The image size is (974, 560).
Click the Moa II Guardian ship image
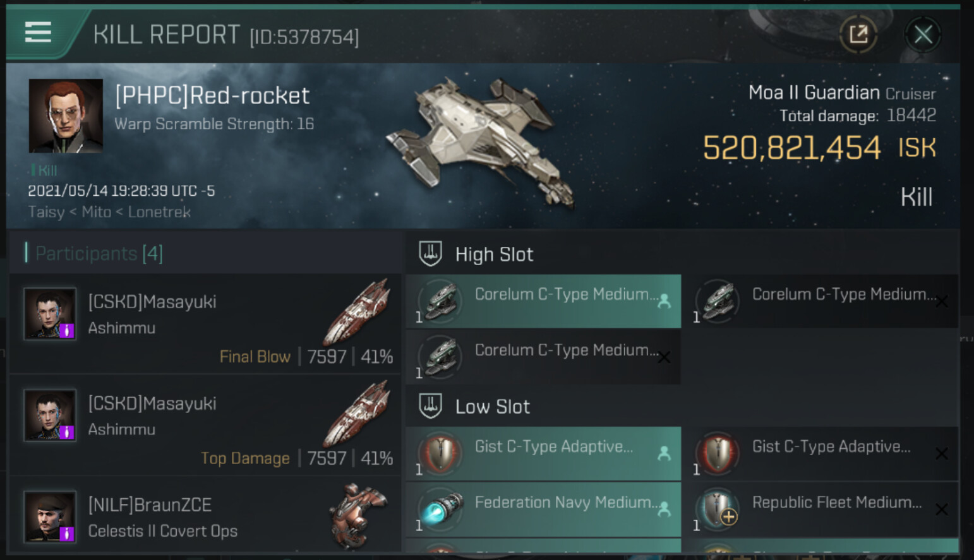click(481, 142)
